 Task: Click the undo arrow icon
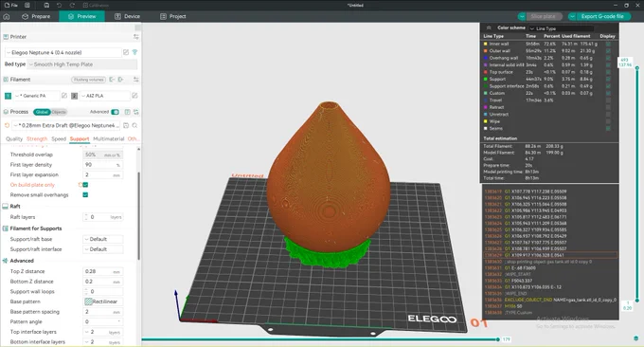pyautogui.click(x=59, y=5)
